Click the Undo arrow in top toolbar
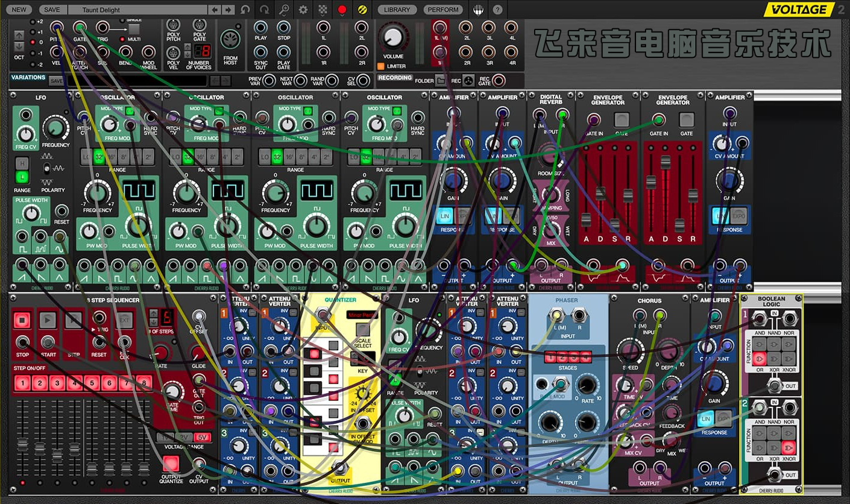The height and width of the screenshot is (504, 850). click(x=245, y=10)
